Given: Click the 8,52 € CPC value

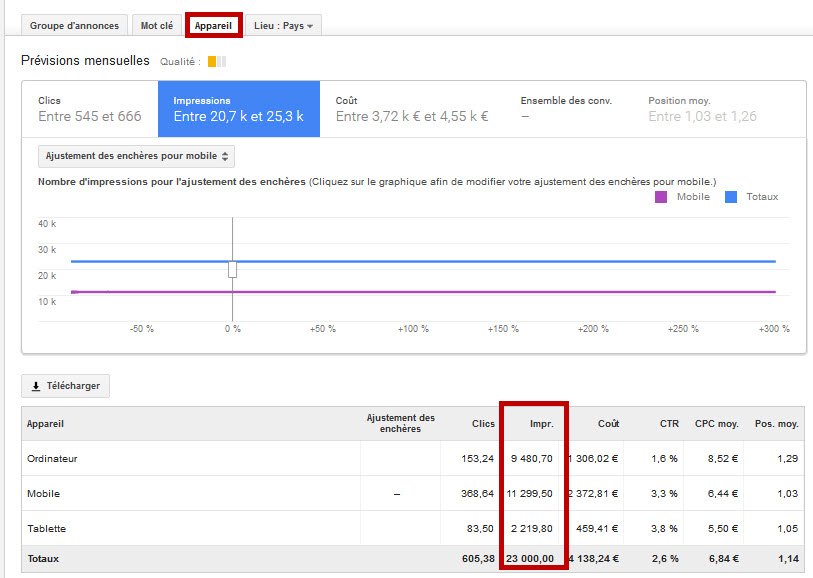Looking at the screenshot, I should coord(723,458).
